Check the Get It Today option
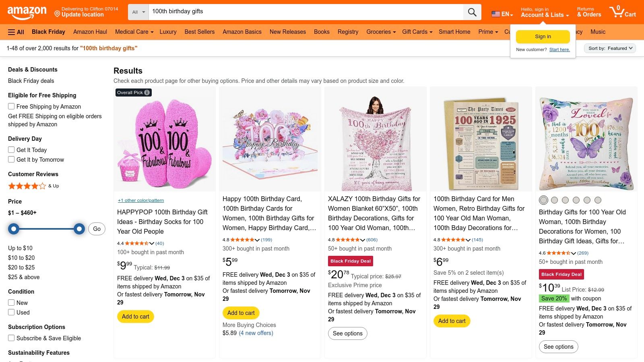 tap(11, 150)
